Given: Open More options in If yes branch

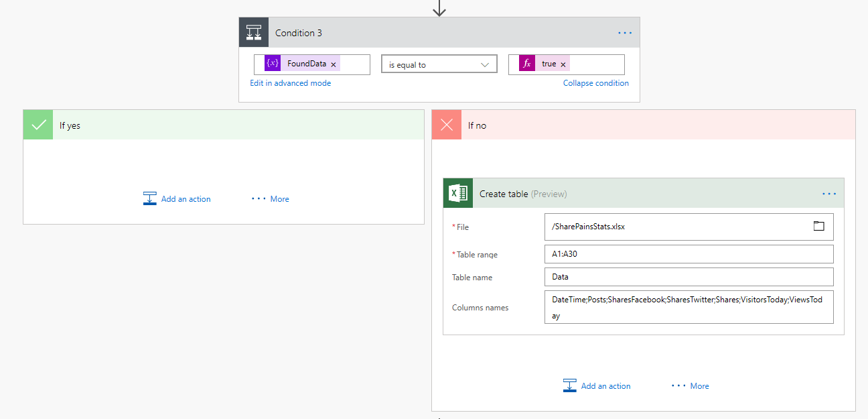Looking at the screenshot, I should [x=271, y=198].
